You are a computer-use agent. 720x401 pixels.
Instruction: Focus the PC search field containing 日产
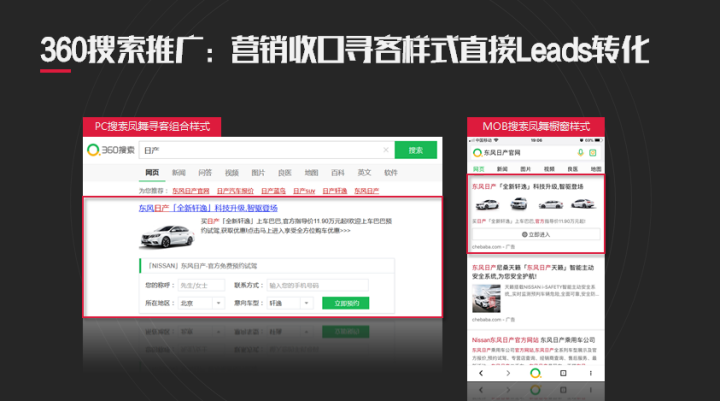(266, 150)
